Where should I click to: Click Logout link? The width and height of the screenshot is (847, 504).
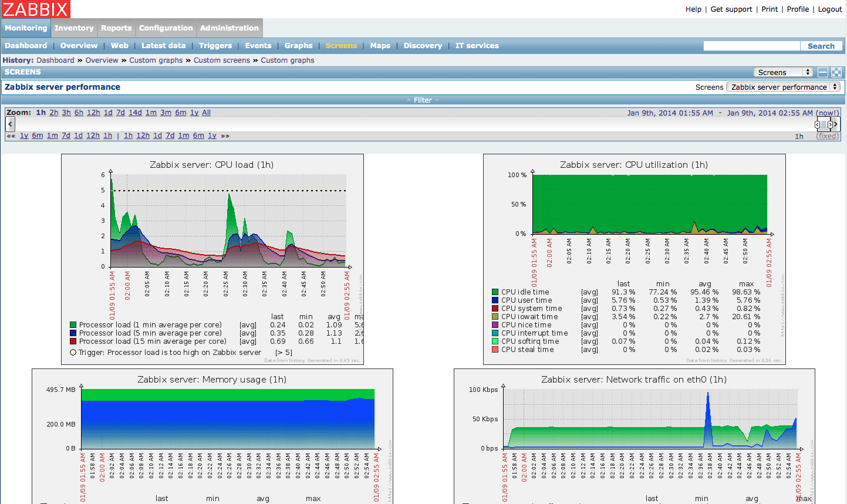(830, 9)
